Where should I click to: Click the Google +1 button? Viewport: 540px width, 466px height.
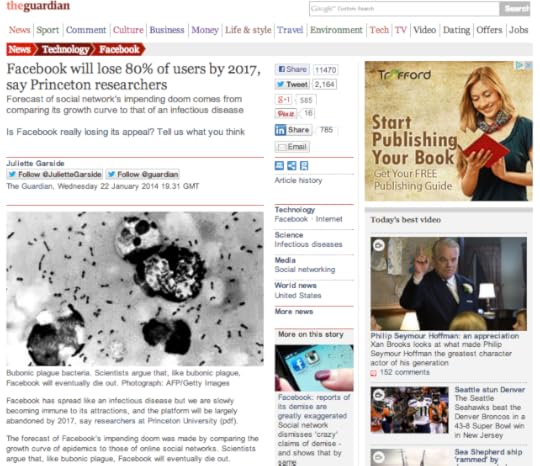click(283, 100)
